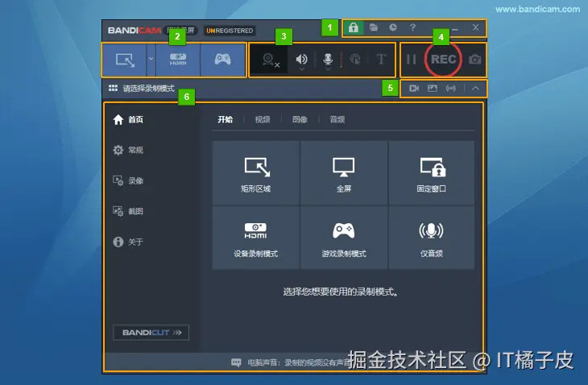Image resolution: width=588 pixels, height=385 pixels.
Task: Click the lock icon in title bar
Action: click(x=354, y=27)
